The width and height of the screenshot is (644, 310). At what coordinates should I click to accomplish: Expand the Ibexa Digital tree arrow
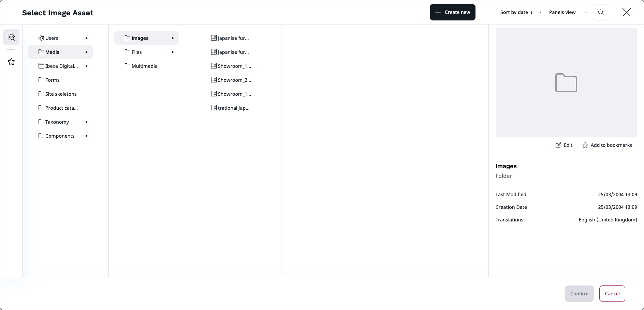(87, 66)
